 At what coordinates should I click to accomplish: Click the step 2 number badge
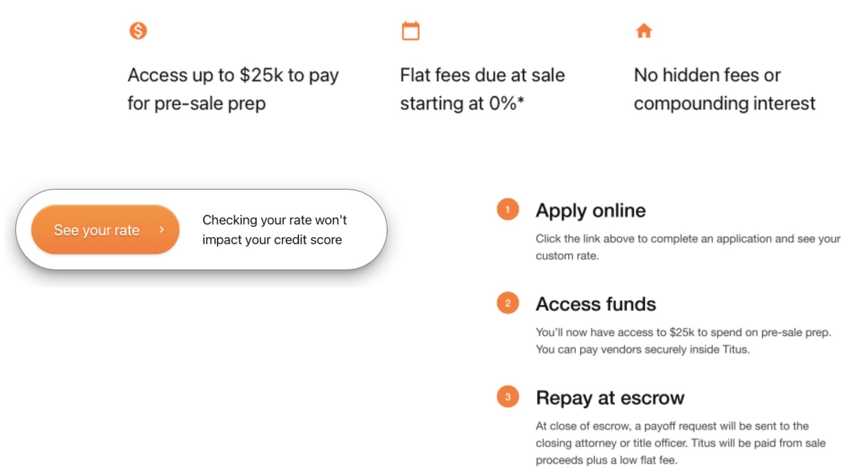click(x=508, y=303)
